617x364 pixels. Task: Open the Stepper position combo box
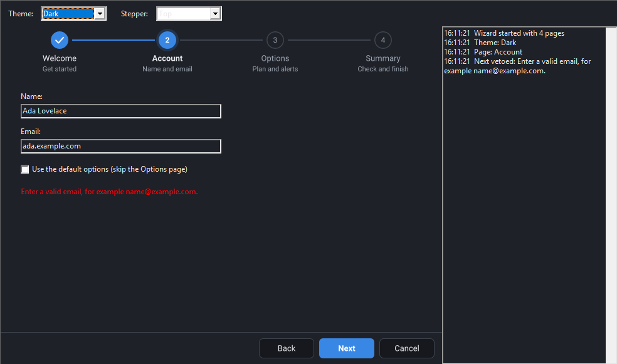click(189, 14)
